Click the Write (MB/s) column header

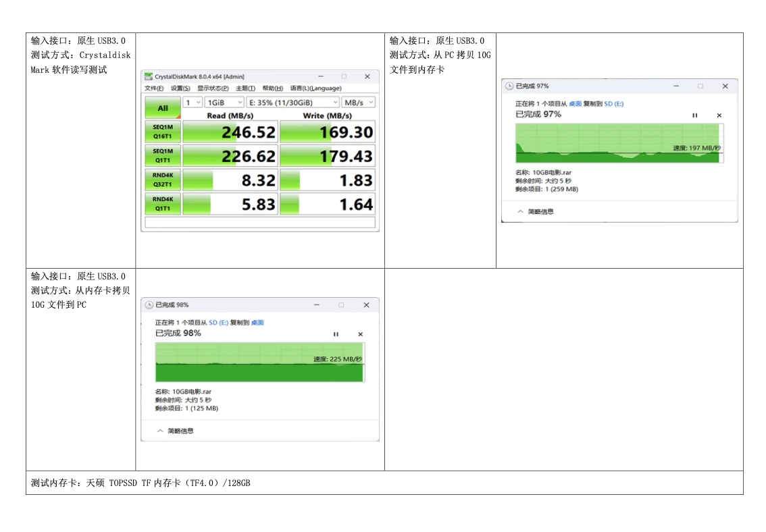pos(328,115)
